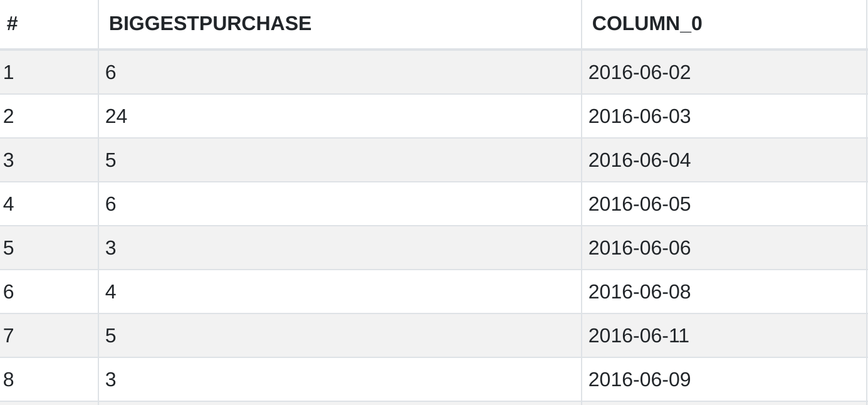Click the biggest purchase value 24
Image resolution: width=868 pixels, height=405 pixels.
click(117, 117)
